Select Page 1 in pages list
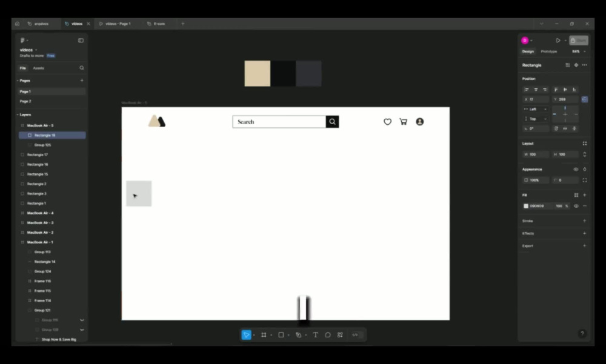The width and height of the screenshot is (606, 364). point(25,91)
